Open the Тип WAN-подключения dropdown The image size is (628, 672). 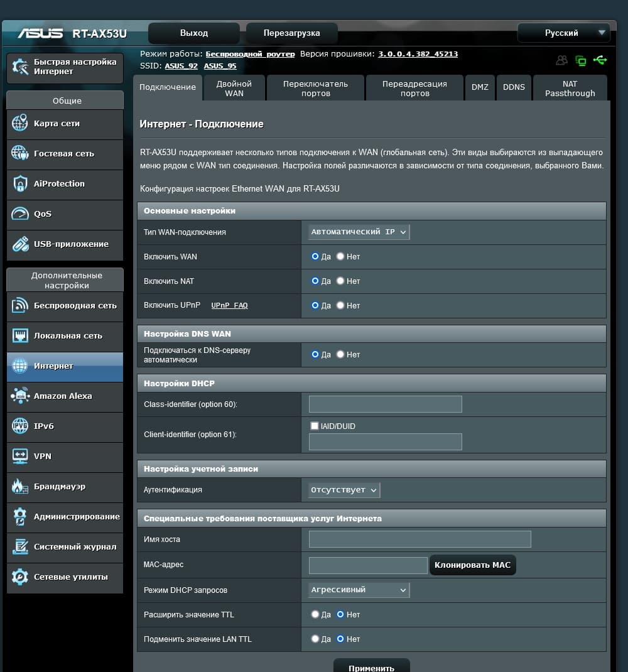tap(359, 232)
